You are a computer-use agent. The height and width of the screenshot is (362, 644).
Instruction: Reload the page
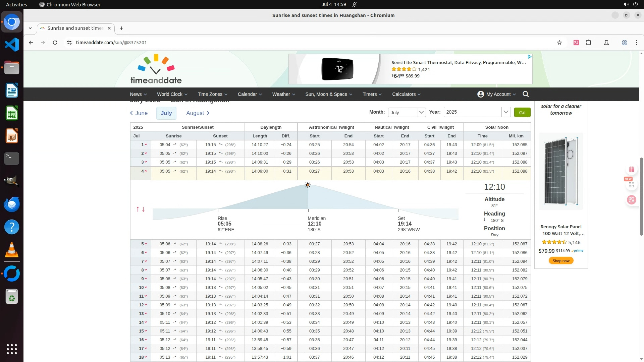click(55, 43)
